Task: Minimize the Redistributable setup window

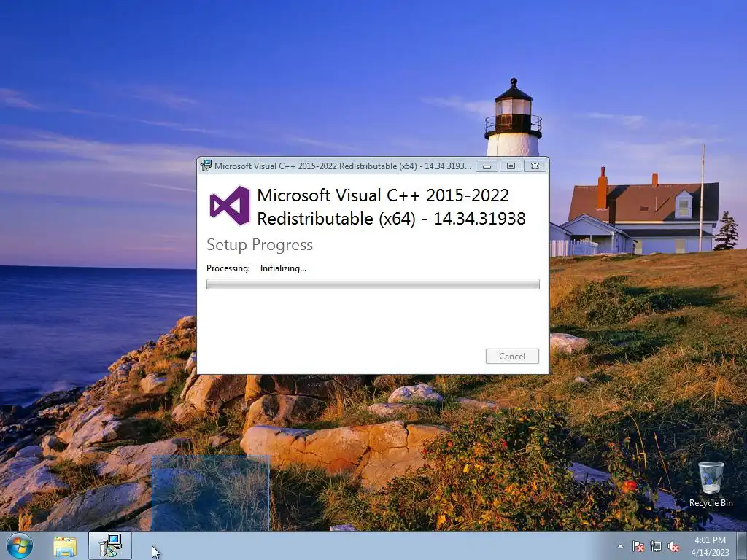Action: (x=487, y=166)
